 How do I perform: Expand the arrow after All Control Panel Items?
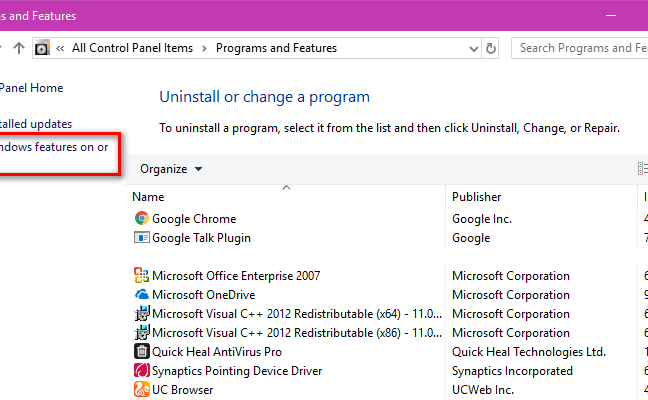[x=204, y=49]
